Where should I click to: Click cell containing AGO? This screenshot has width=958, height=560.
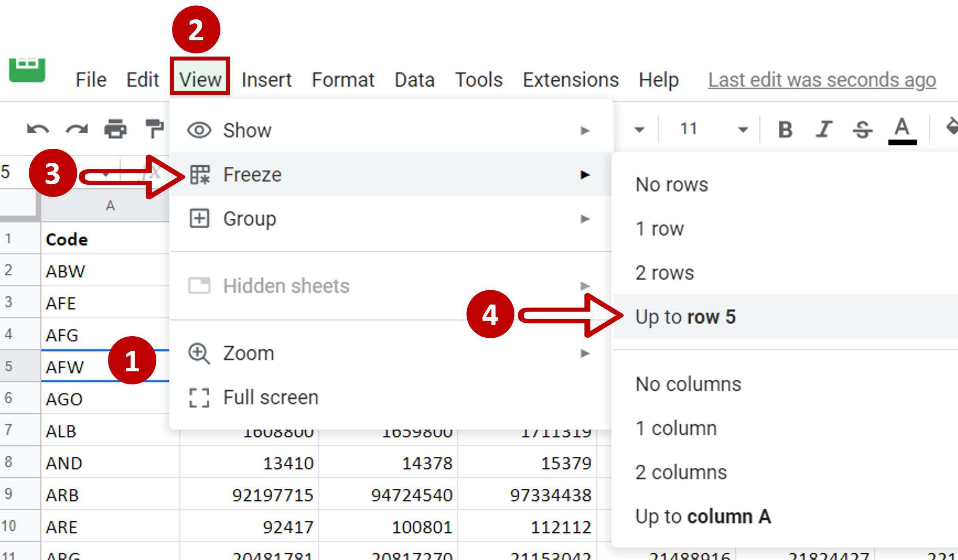coord(105,399)
